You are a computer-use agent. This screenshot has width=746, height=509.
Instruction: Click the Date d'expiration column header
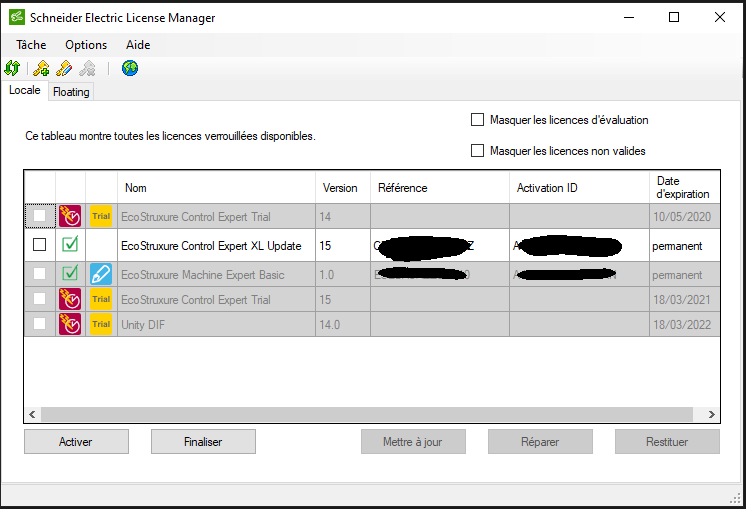683,187
